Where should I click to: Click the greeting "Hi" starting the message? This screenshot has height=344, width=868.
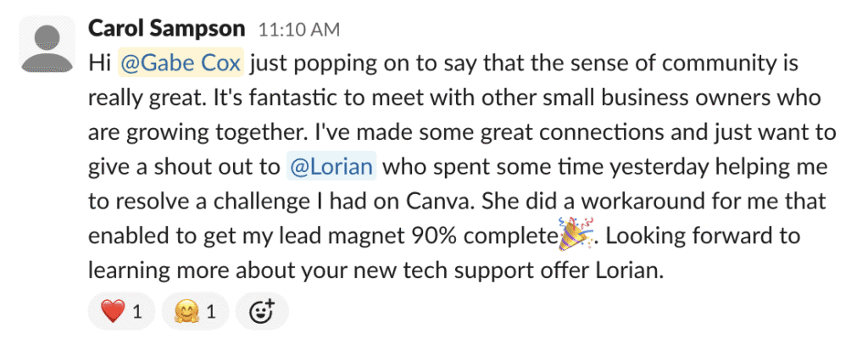pos(99,64)
